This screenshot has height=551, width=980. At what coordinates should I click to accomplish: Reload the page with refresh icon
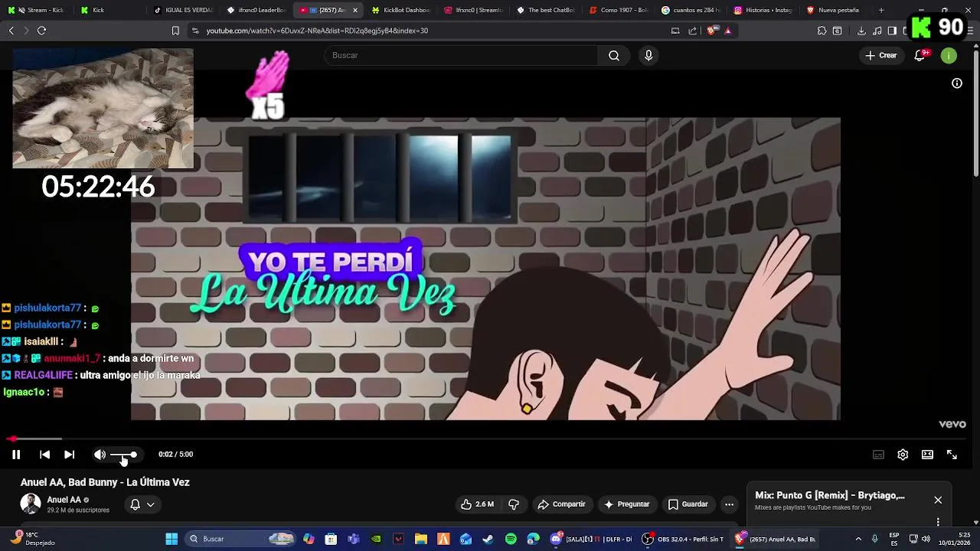coord(41,31)
